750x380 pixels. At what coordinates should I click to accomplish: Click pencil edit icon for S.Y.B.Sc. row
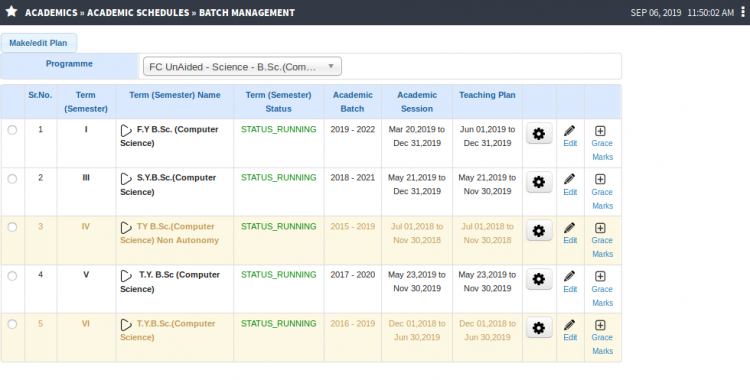tap(569, 179)
